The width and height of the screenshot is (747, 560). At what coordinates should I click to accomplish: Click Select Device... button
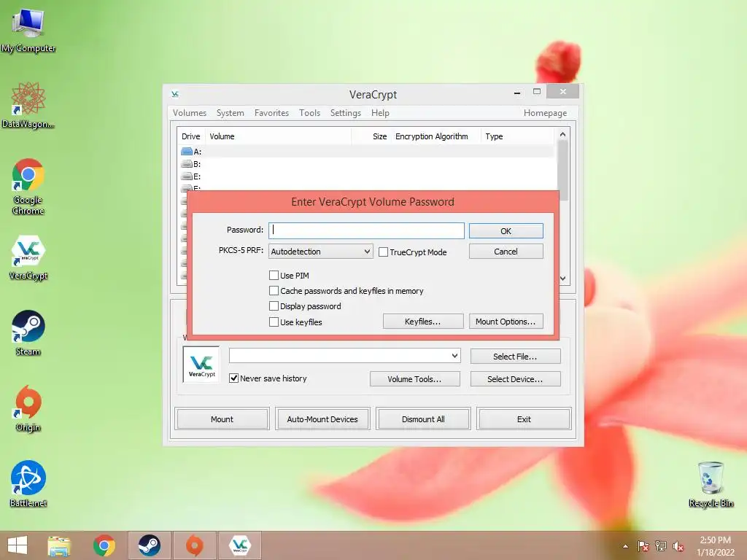[516, 379]
